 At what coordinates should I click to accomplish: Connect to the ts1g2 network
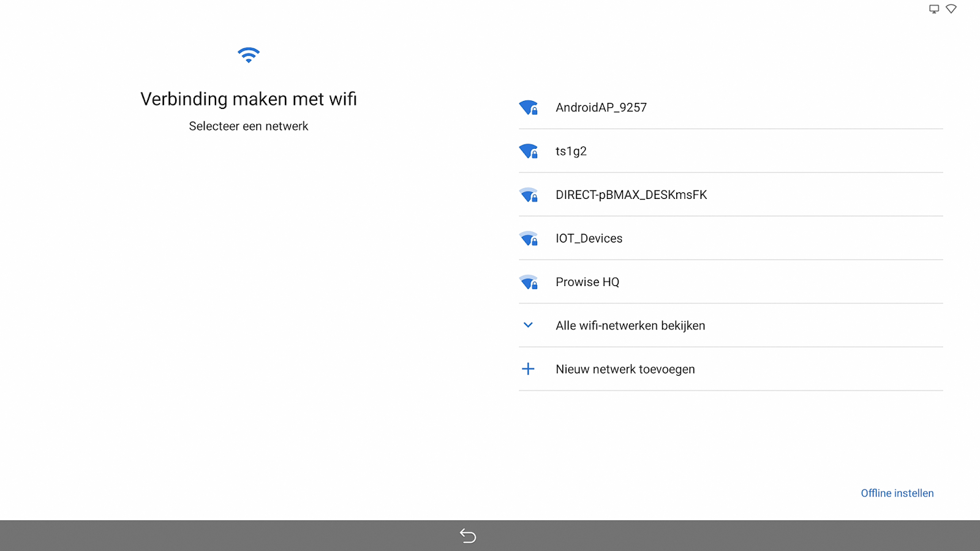(571, 151)
